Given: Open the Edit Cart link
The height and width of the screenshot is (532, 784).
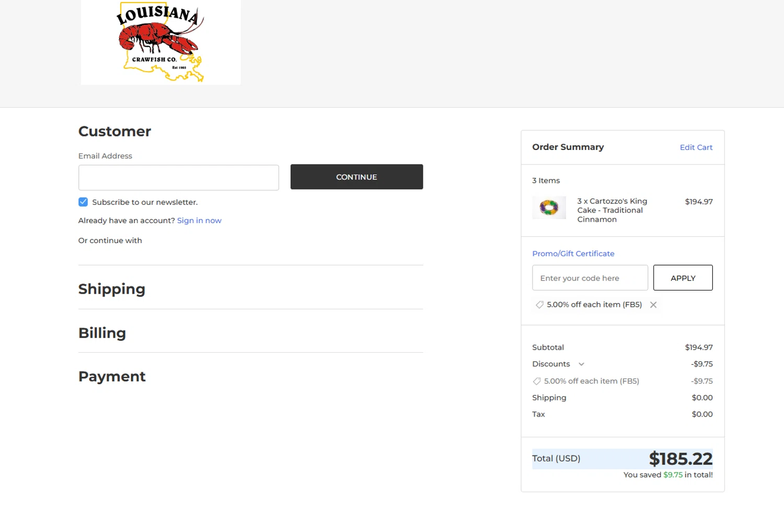Looking at the screenshot, I should (696, 147).
